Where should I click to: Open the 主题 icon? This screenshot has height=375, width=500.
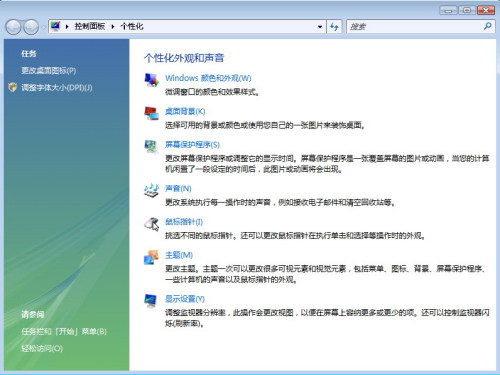(151, 257)
